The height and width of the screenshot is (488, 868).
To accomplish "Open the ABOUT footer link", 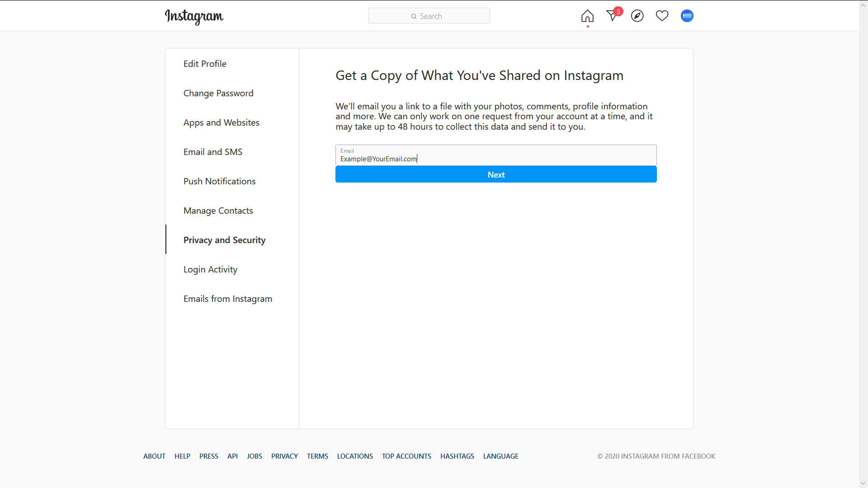I will [x=154, y=456].
